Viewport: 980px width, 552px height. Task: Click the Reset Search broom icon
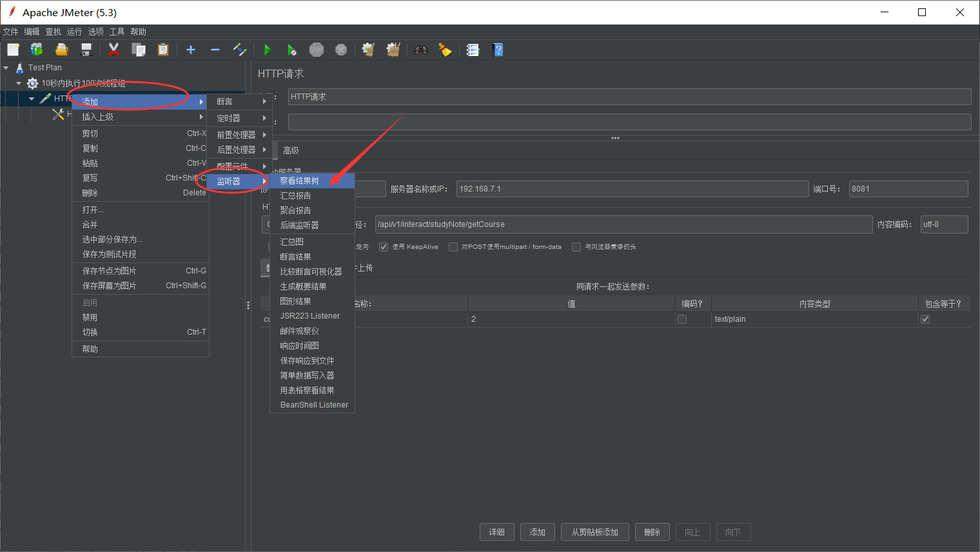[446, 50]
